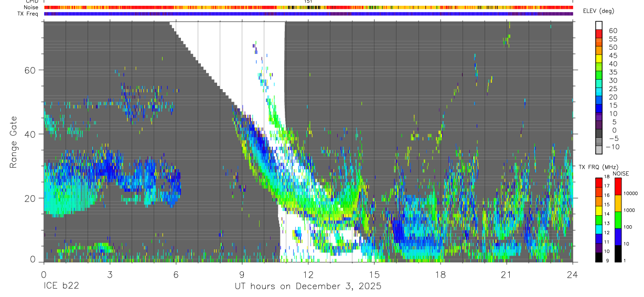Viewport: 644px width, 297px height.
Task: Click the 151 CPID value at top
Action: [308, 2]
